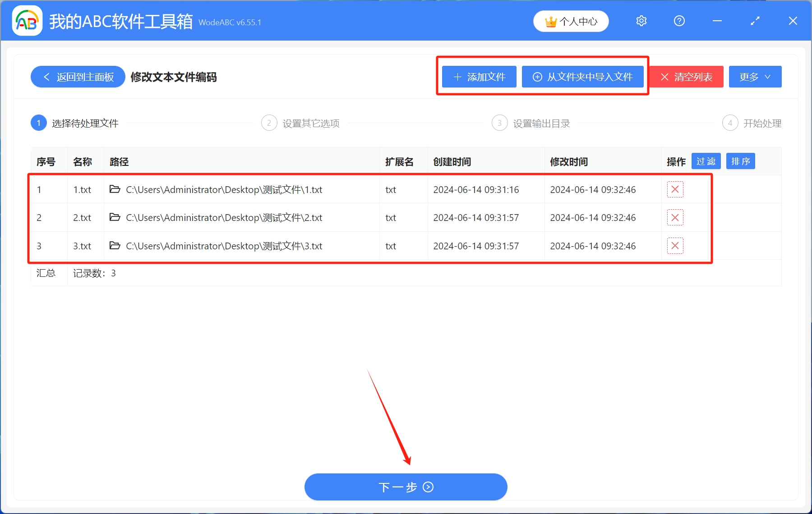Clear the file list with 清空列表

click(x=686, y=77)
